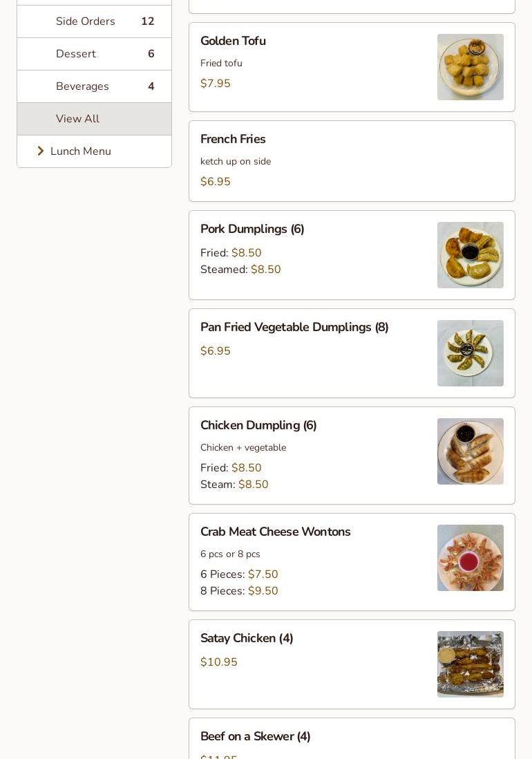Open the Satay Chicken photo thumbnail
The height and width of the screenshot is (759, 532).
tap(470, 664)
